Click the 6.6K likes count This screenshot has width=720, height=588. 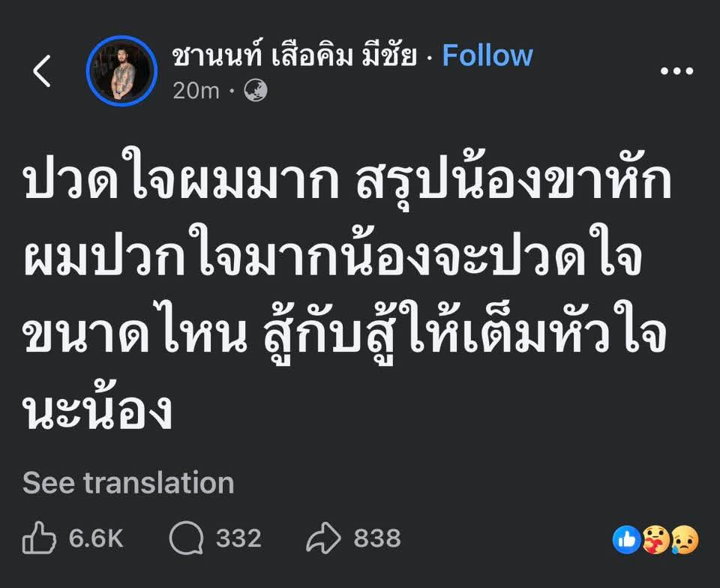pos(96,538)
